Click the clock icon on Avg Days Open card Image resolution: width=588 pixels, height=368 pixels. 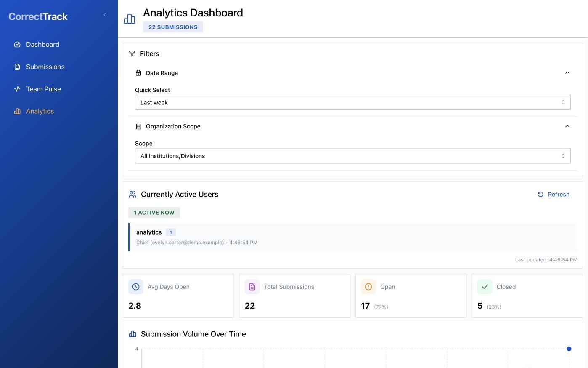(136, 287)
